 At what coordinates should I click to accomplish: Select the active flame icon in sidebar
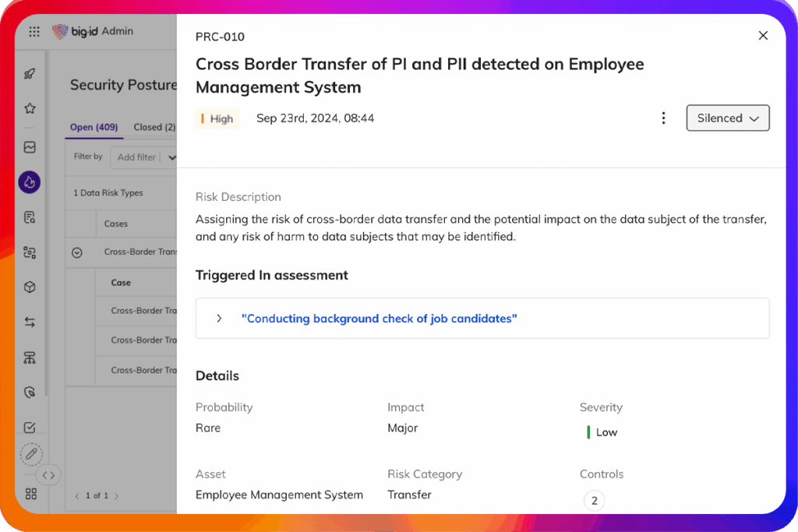point(30,182)
